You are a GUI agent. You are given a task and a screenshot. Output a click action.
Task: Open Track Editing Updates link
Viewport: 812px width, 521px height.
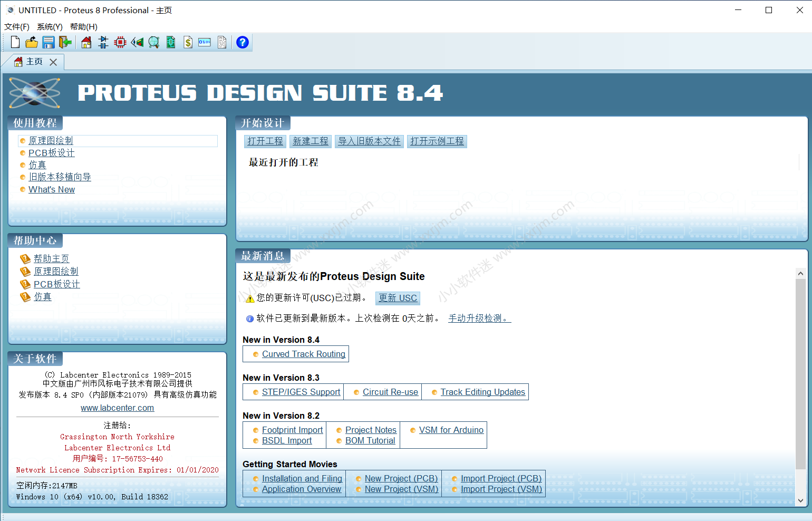point(483,392)
